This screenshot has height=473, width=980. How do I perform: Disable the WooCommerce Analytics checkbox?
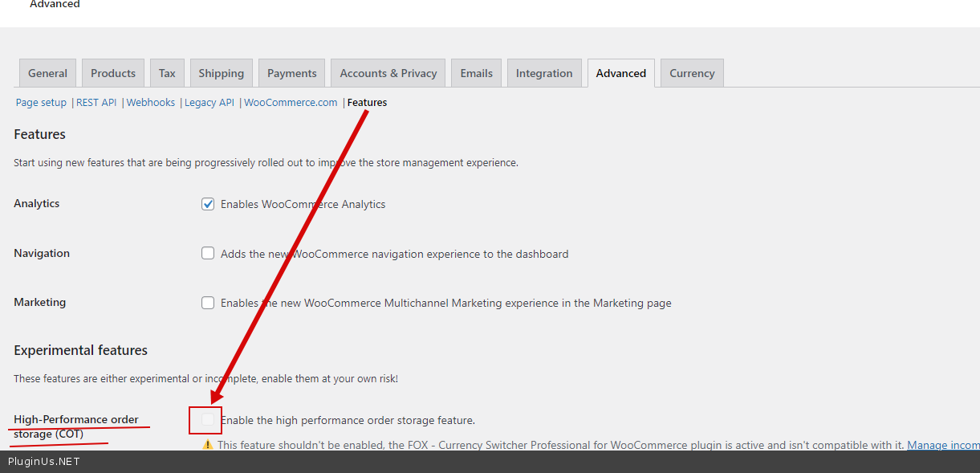point(208,204)
